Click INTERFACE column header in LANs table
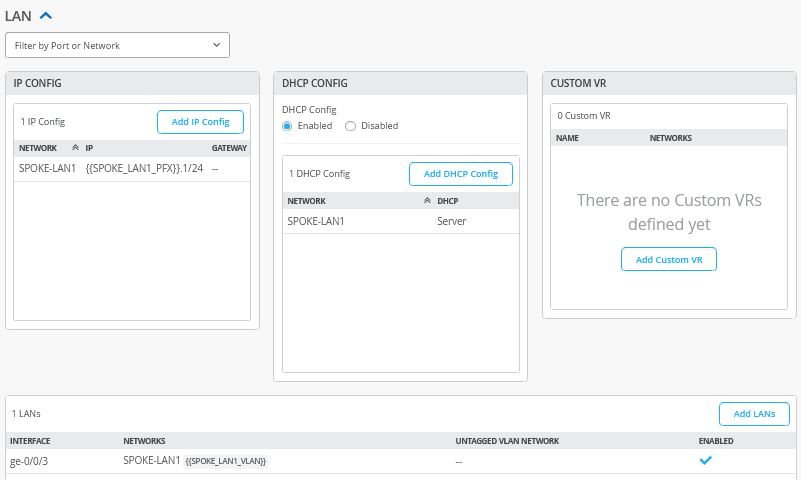Viewport: 801px width, 480px height. tap(30, 441)
